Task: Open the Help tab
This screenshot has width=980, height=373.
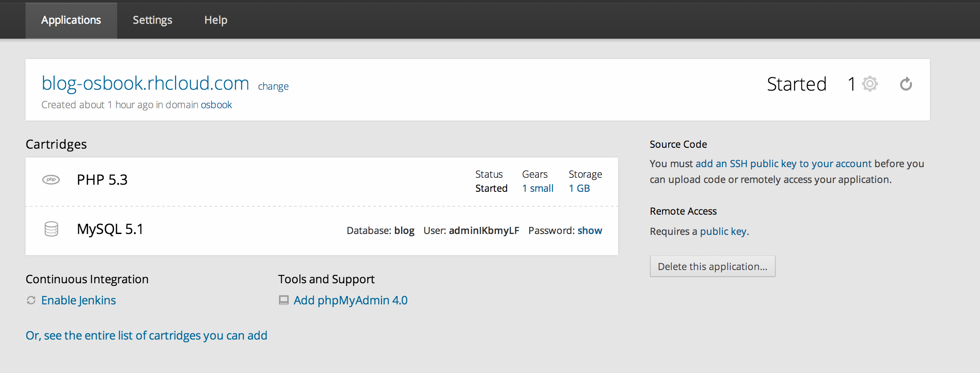Action: tap(216, 20)
